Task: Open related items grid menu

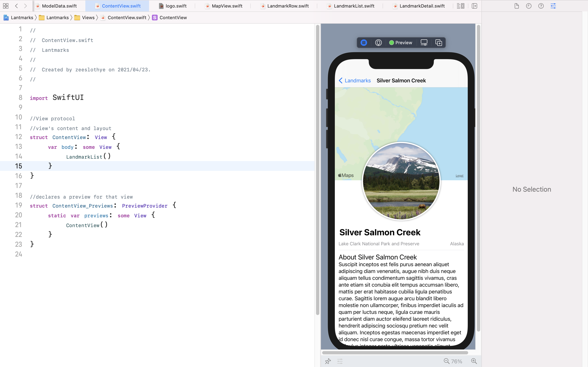Action: coord(6,6)
